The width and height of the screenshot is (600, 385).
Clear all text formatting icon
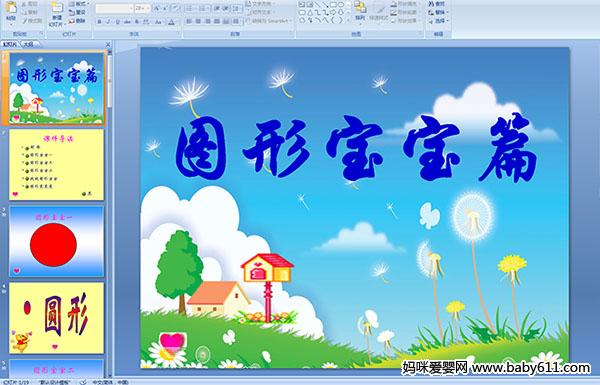pyautogui.click(x=176, y=8)
